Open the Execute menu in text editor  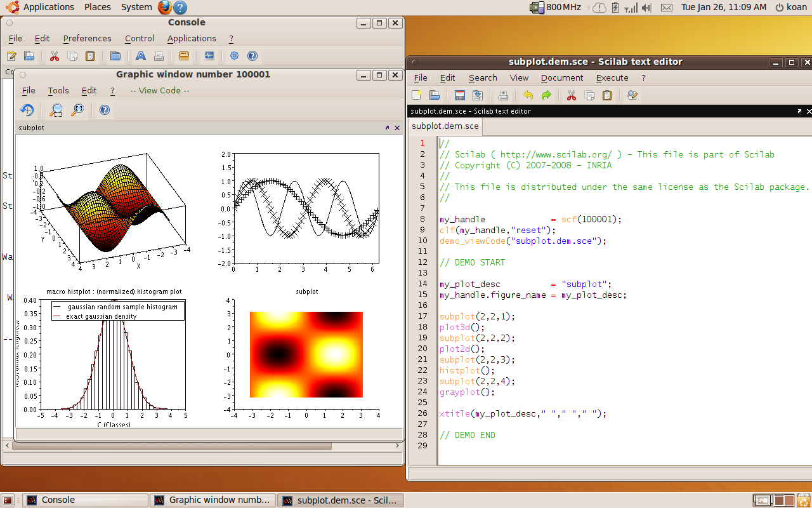[x=612, y=77]
